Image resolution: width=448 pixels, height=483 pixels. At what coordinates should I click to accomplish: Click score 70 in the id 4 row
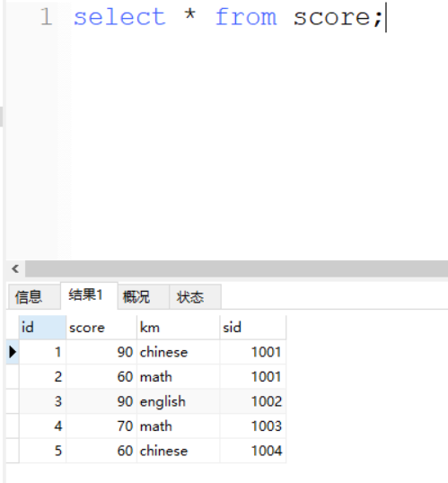pyautogui.click(x=101, y=426)
